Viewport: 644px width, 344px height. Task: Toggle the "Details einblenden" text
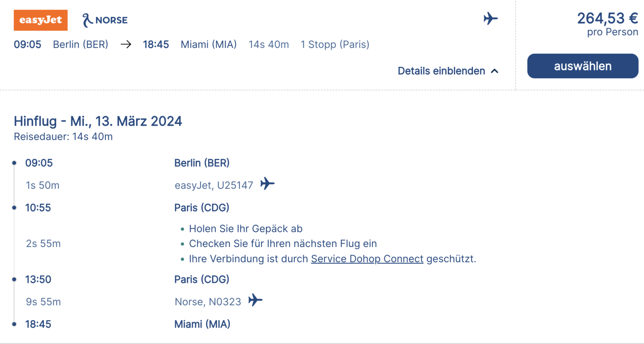coord(441,71)
